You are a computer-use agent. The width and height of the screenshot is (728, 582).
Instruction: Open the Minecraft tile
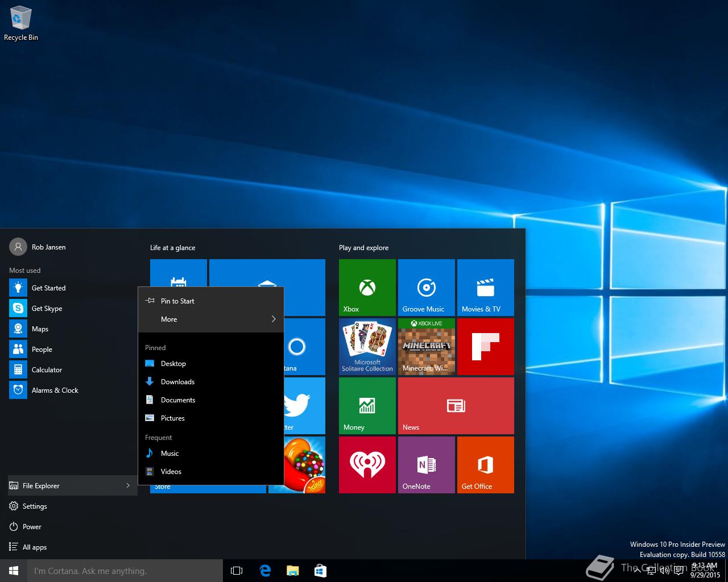point(427,347)
